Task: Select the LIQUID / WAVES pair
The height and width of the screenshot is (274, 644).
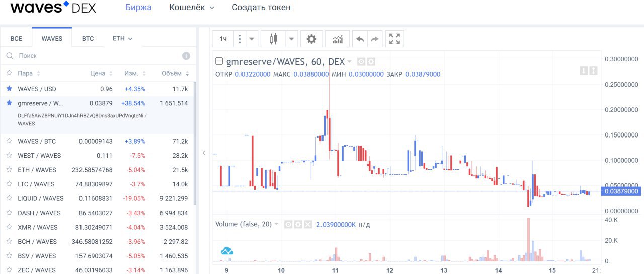Action: [x=97, y=198]
